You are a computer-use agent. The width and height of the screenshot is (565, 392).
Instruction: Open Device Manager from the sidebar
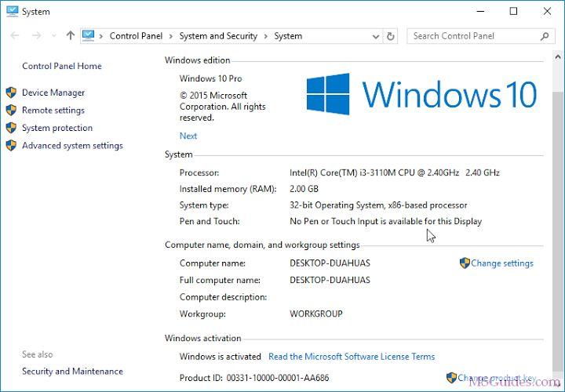53,93
